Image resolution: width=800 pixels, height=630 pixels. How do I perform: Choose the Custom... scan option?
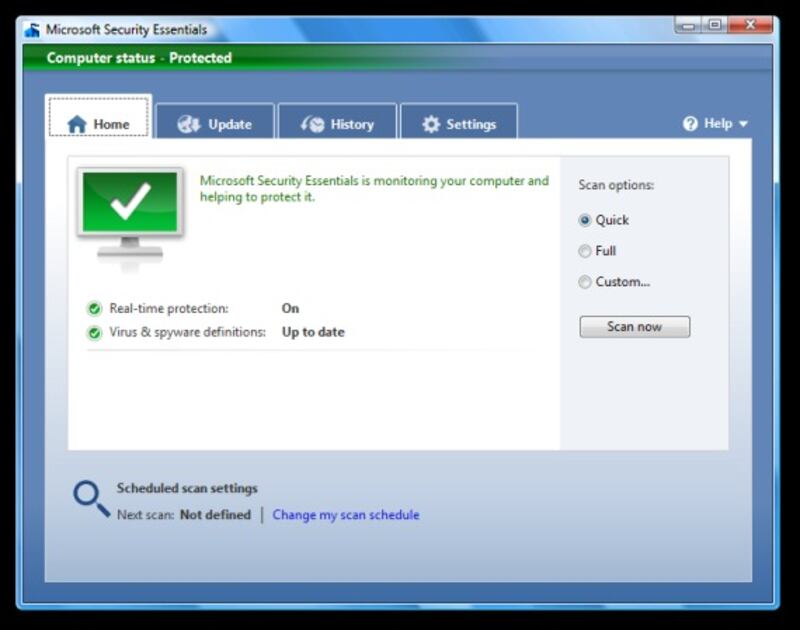(x=585, y=283)
